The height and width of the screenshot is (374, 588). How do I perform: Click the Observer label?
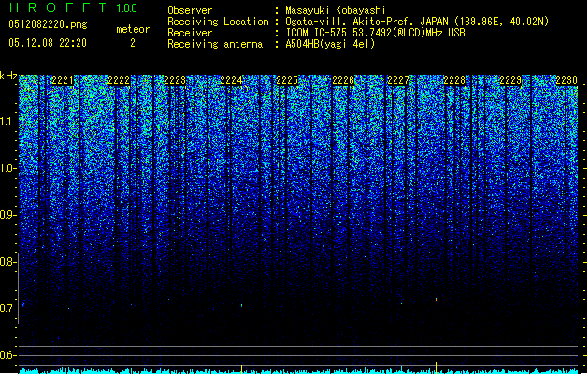coord(190,10)
